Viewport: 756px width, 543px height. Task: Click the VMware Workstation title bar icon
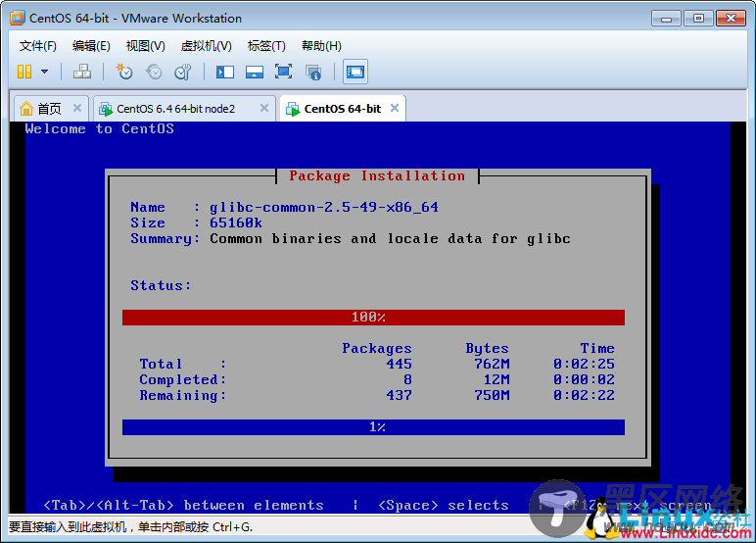18,18
